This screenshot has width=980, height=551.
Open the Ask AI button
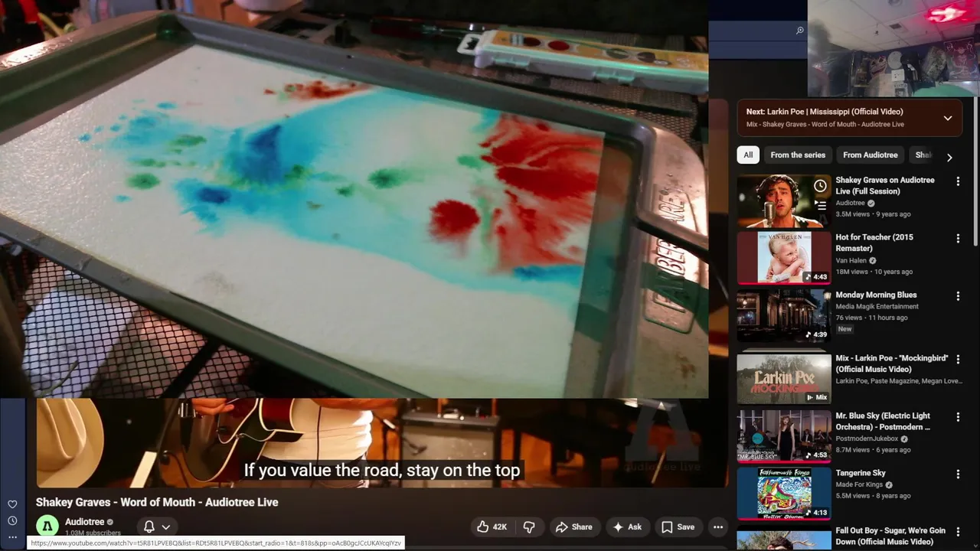click(x=627, y=527)
